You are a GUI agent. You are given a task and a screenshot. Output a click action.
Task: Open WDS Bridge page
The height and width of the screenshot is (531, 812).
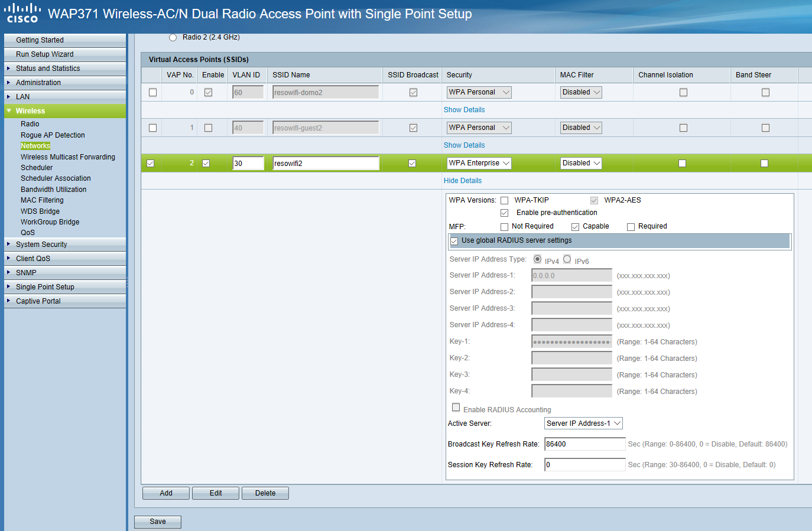(x=40, y=211)
